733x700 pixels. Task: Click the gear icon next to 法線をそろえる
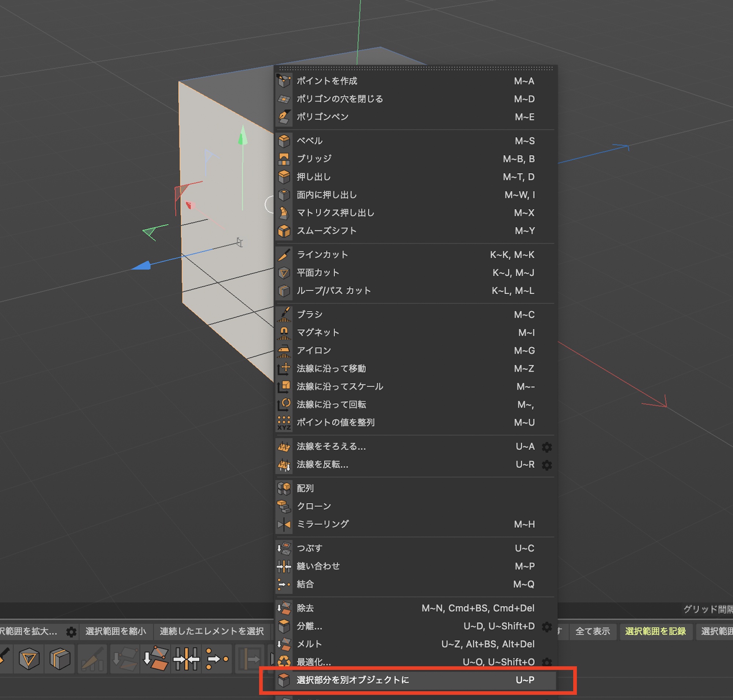coord(546,447)
